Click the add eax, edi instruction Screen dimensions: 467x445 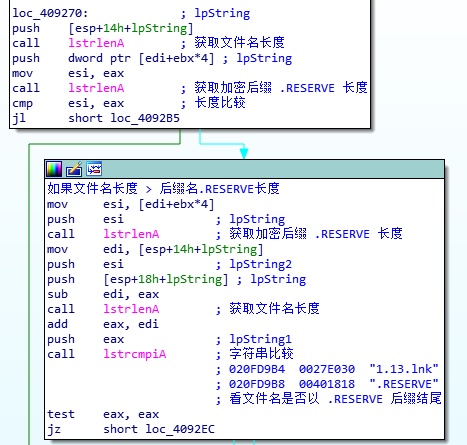click(103, 324)
